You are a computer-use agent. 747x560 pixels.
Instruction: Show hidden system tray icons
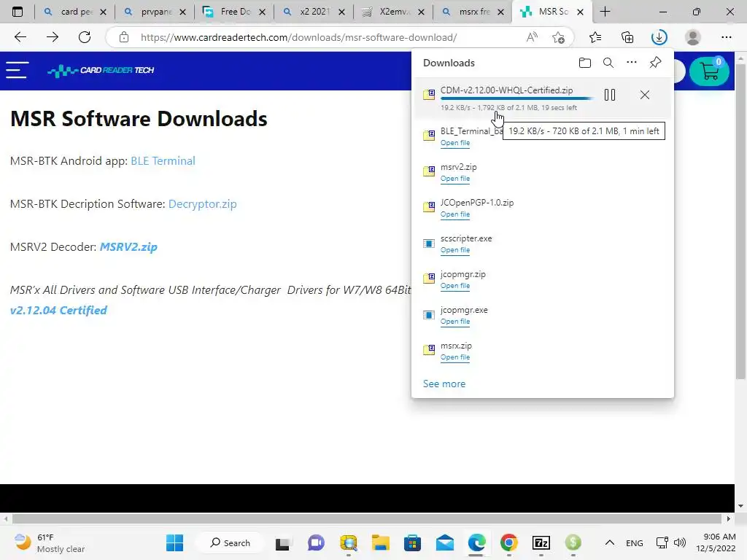(609, 542)
